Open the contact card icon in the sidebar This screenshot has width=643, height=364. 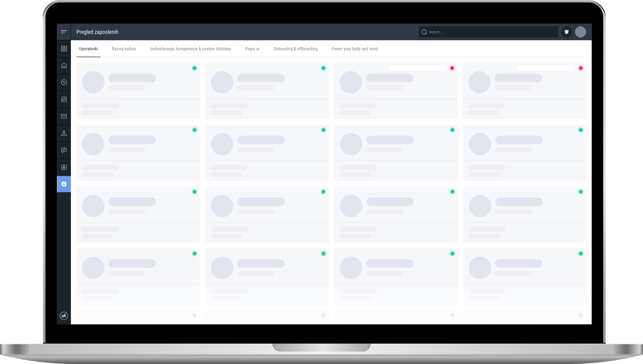[x=64, y=167]
